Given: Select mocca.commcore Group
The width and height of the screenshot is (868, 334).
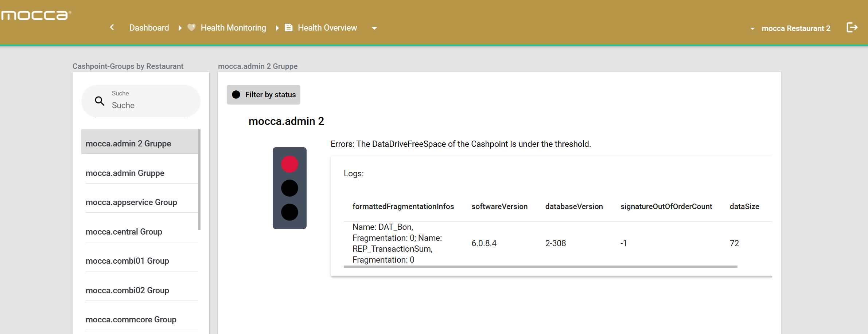Looking at the screenshot, I should click(142, 319).
